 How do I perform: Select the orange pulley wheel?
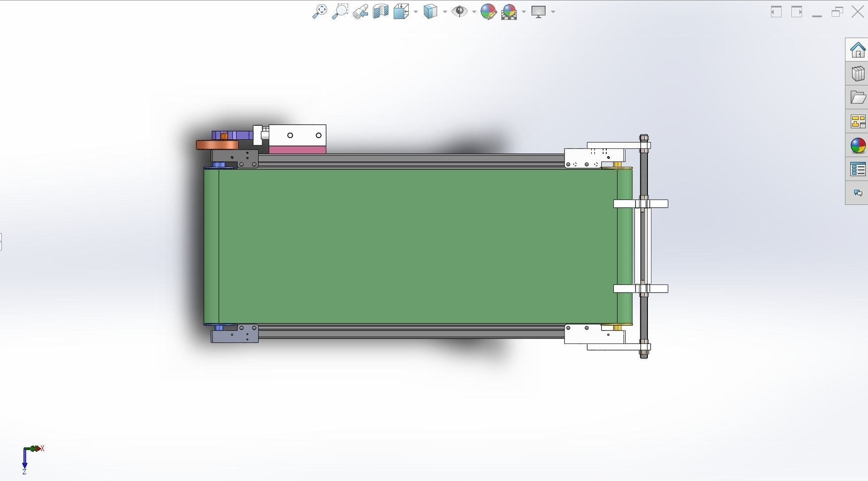coord(217,145)
